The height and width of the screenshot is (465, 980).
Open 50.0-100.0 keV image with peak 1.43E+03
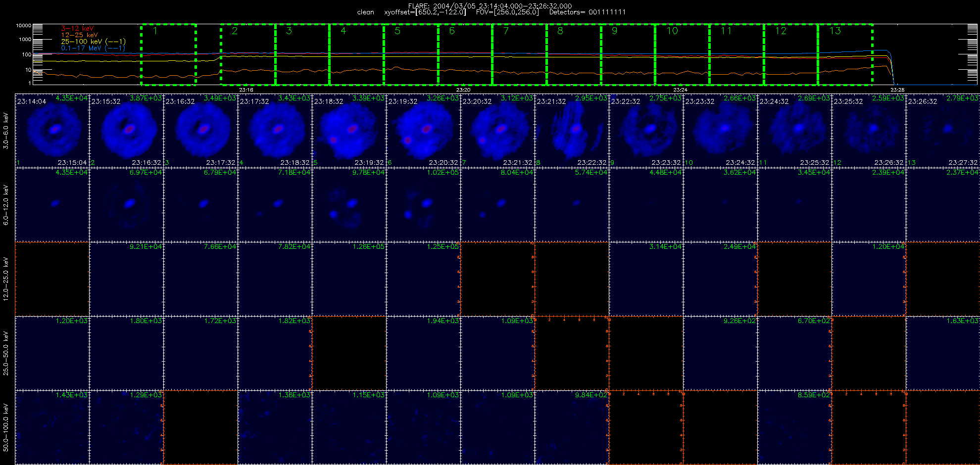(x=52, y=427)
